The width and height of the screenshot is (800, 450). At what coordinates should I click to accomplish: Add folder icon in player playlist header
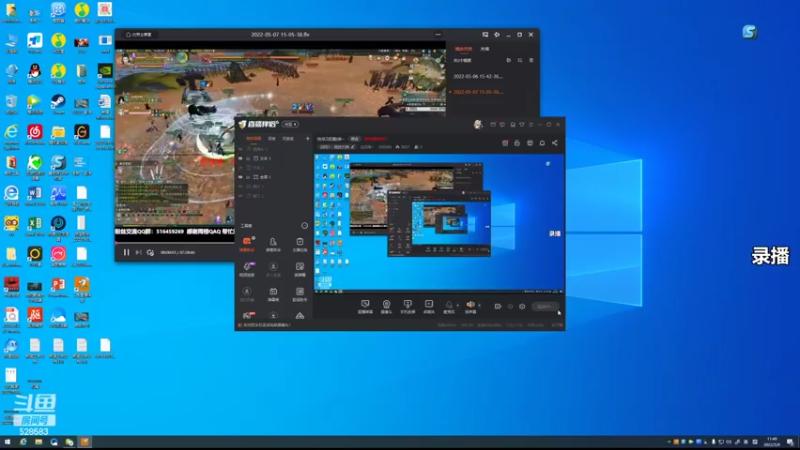point(519,60)
